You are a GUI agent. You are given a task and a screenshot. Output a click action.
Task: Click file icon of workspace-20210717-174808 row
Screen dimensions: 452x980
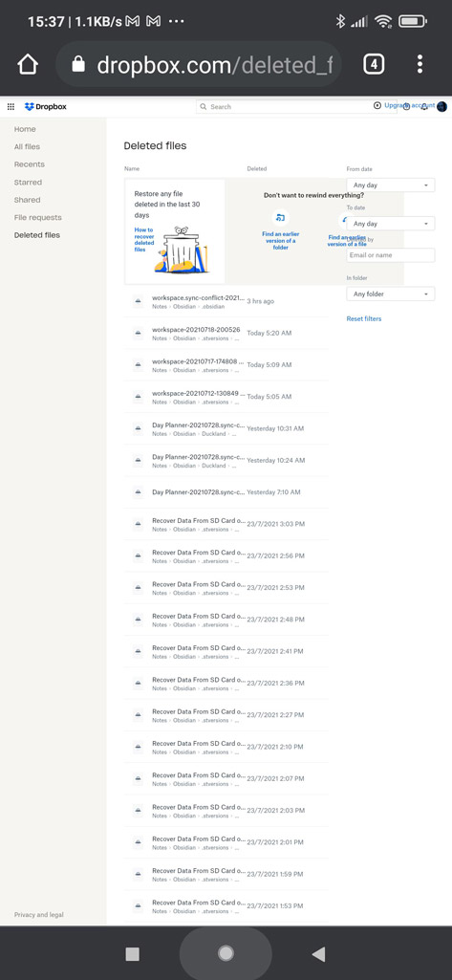point(139,365)
